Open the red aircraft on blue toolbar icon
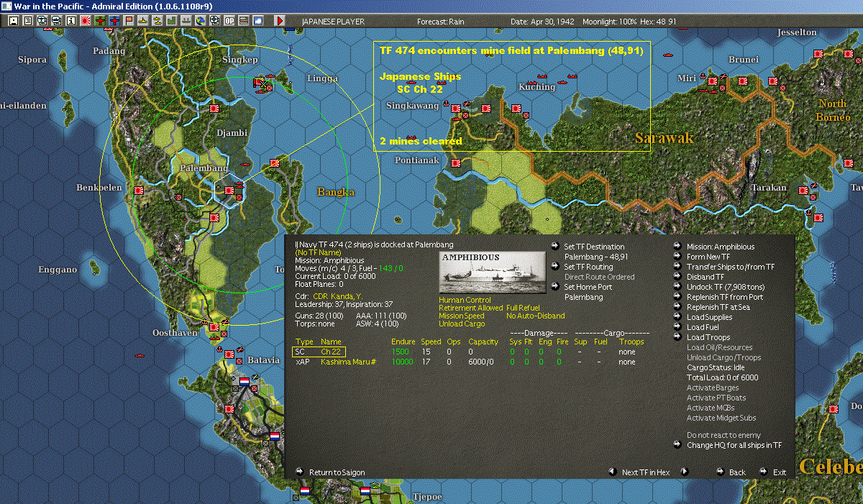The image size is (863, 504). [114, 21]
